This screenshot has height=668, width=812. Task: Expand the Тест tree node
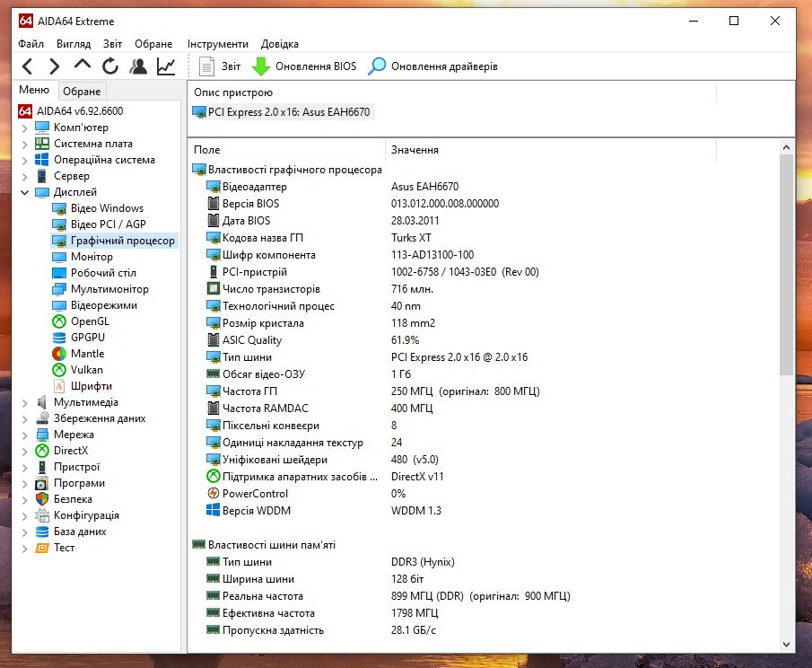pos(25,549)
